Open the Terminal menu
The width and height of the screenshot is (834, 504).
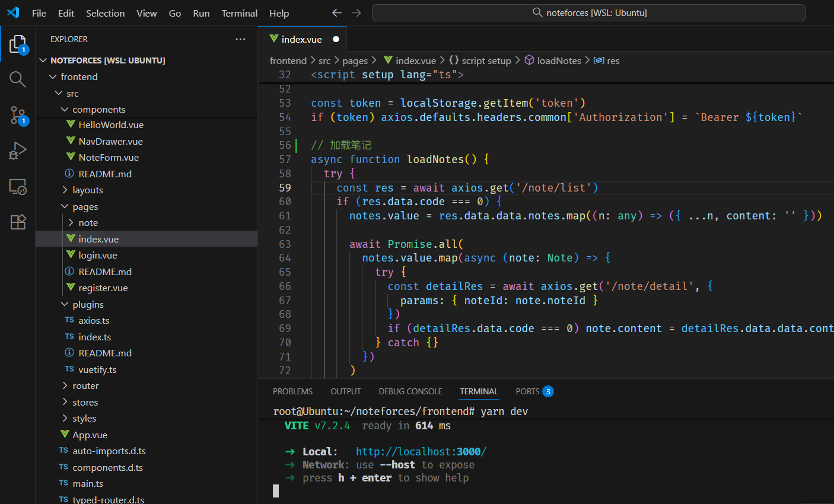pyautogui.click(x=239, y=13)
